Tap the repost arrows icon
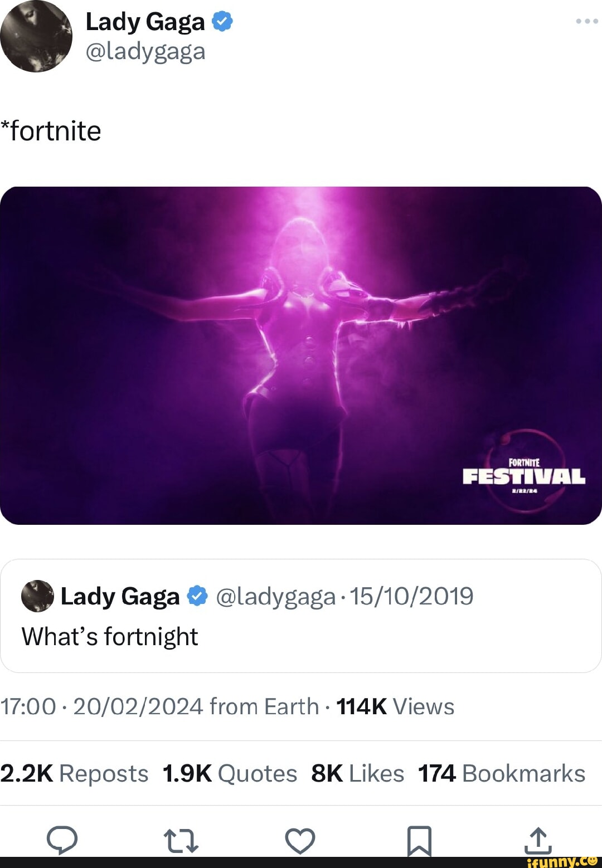 click(x=181, y=841)
